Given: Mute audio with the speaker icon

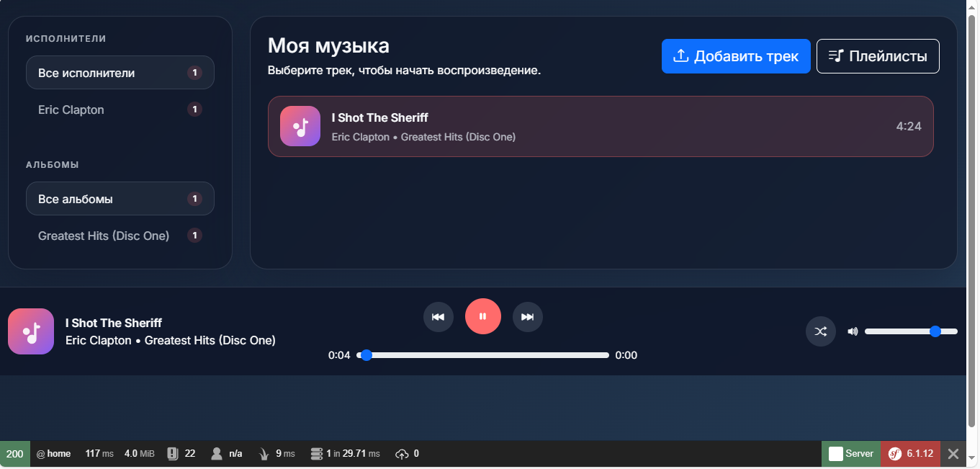Looking at the screenshot, I should (853, 331).
